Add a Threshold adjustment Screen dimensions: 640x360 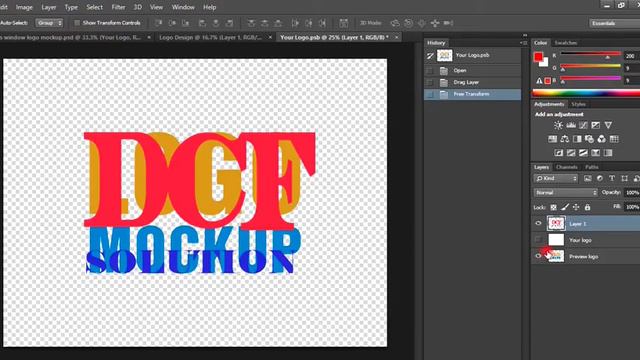point(583,153)
